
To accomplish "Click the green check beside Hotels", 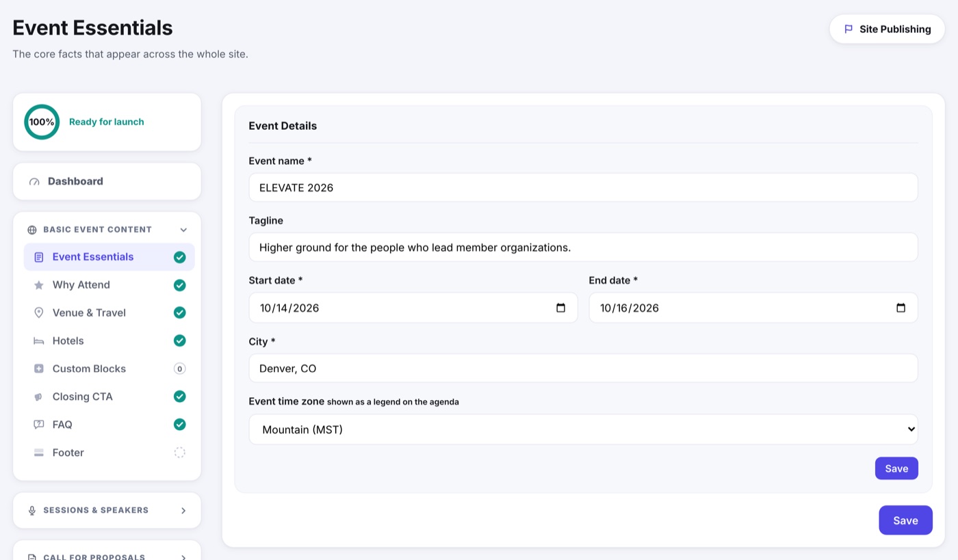I will point(180,341).
